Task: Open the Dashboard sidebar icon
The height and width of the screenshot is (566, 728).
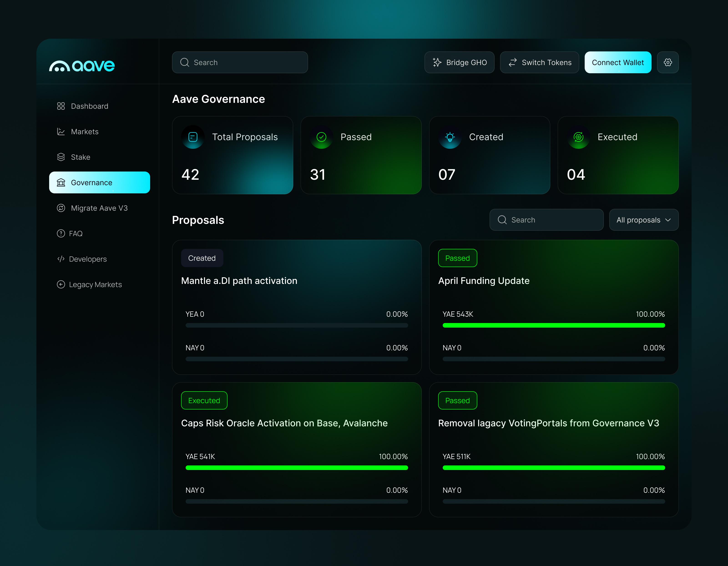Action: [x=61, y=106]
